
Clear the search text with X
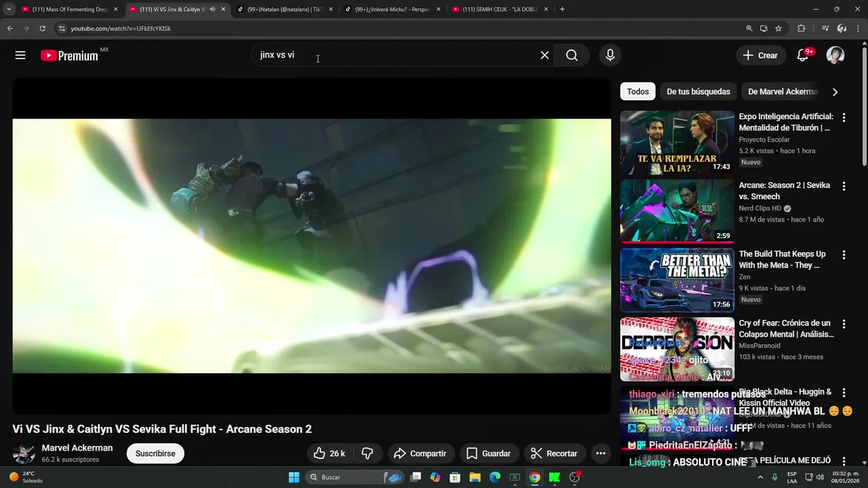tap(545, 56)
